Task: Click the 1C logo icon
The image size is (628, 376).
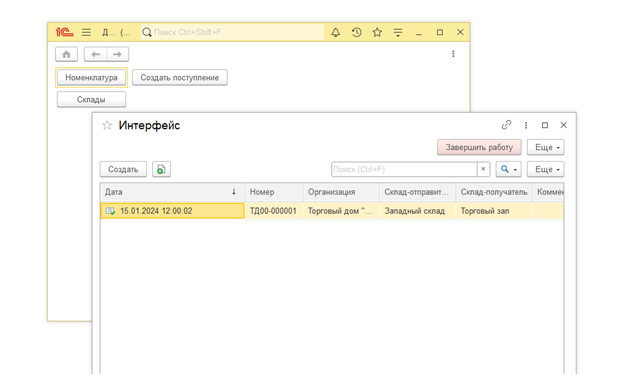Action: [64, 32]
